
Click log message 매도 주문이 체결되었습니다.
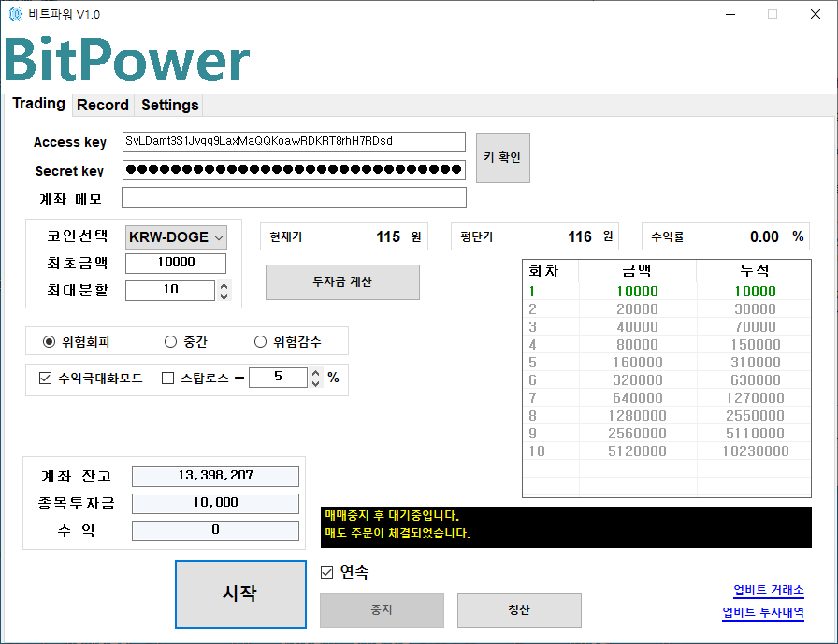[x=397, y=534]
